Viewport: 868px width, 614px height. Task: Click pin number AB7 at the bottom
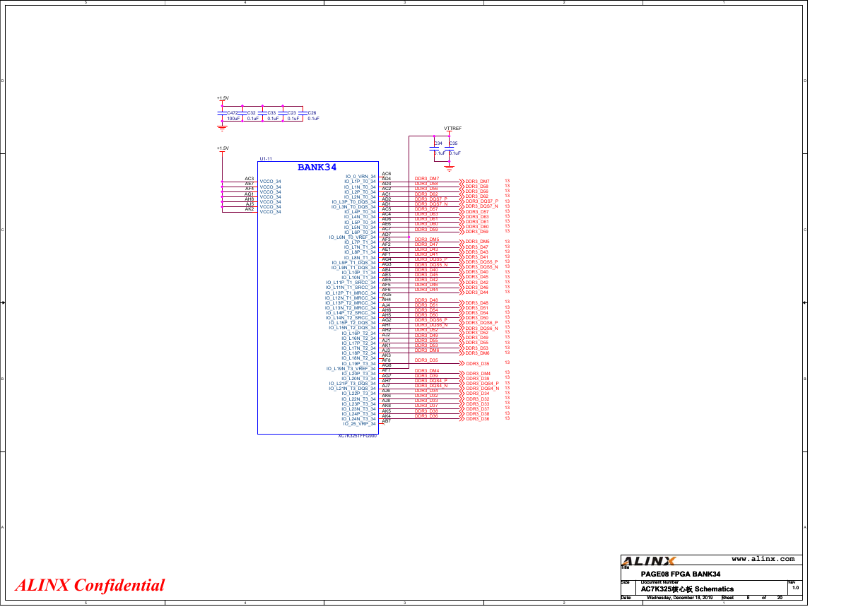tap(386, 421)
